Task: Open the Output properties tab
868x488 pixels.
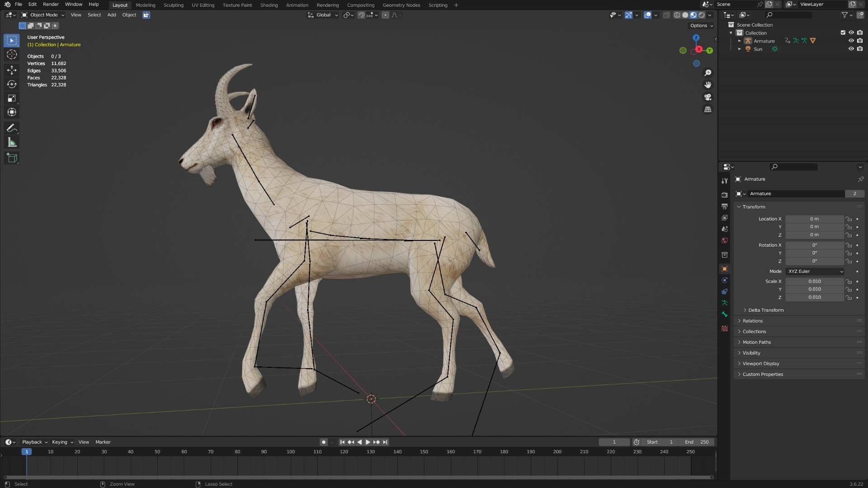Action: click(x=725, y=206)
